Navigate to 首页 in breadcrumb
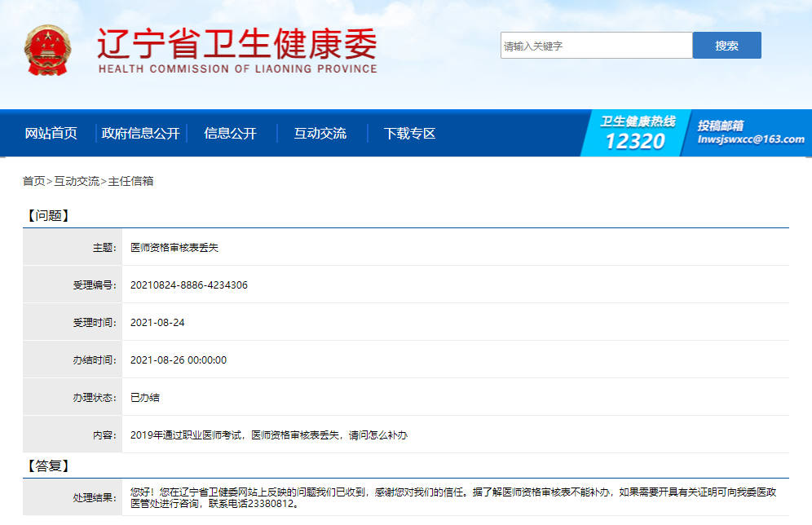The width and height of the screenshot is (812, 525). coord(33,181)
